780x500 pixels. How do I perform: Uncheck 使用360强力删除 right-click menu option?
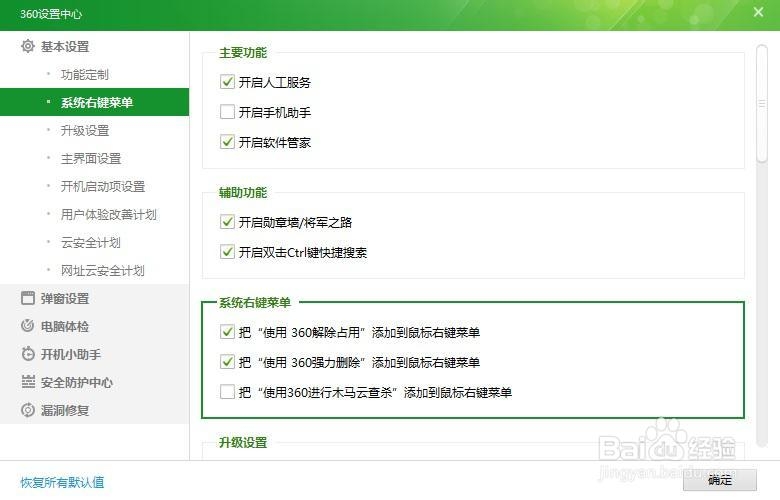pyautogui.click(x=227, y=362)
